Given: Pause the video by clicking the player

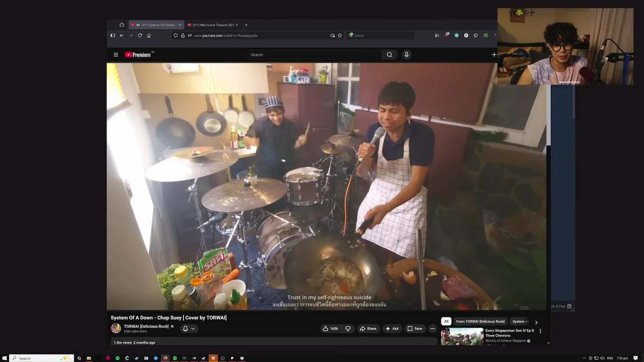Looking at the screenshot, I should pyautogui.click(x=326, y=186).
